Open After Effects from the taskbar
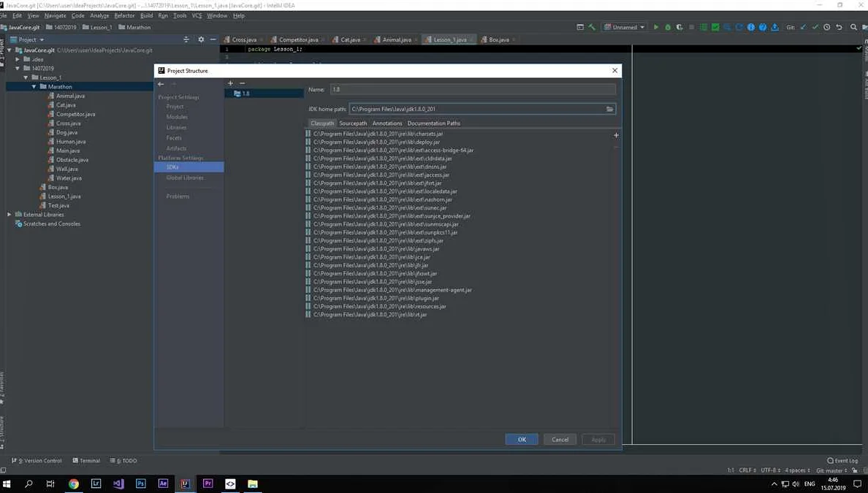 point(163,484)
